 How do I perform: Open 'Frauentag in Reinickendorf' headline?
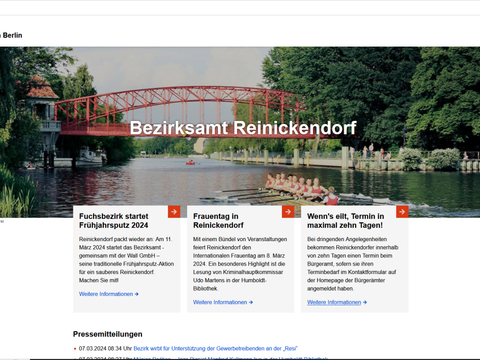coord(218,221)
